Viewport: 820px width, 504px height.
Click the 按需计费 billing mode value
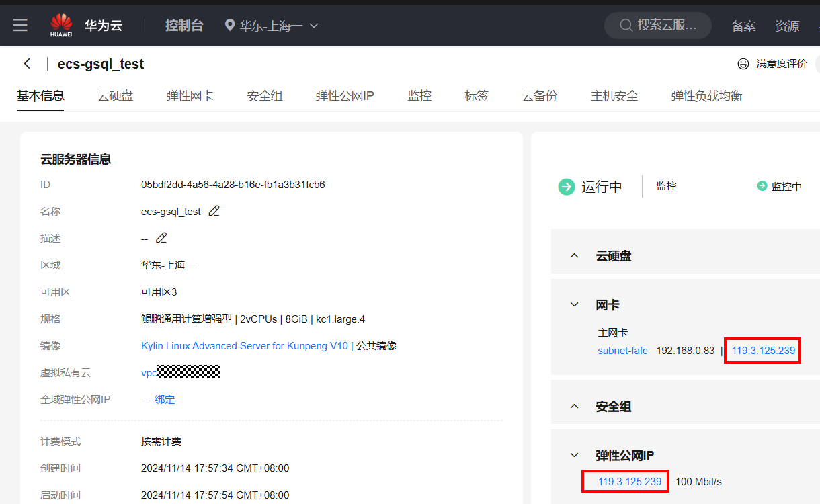tap(161, 442)
